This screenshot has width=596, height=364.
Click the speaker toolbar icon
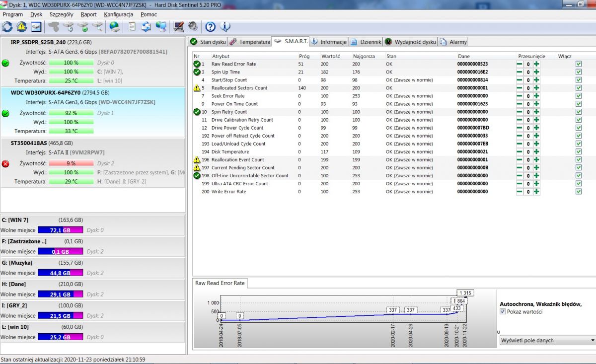193,27
